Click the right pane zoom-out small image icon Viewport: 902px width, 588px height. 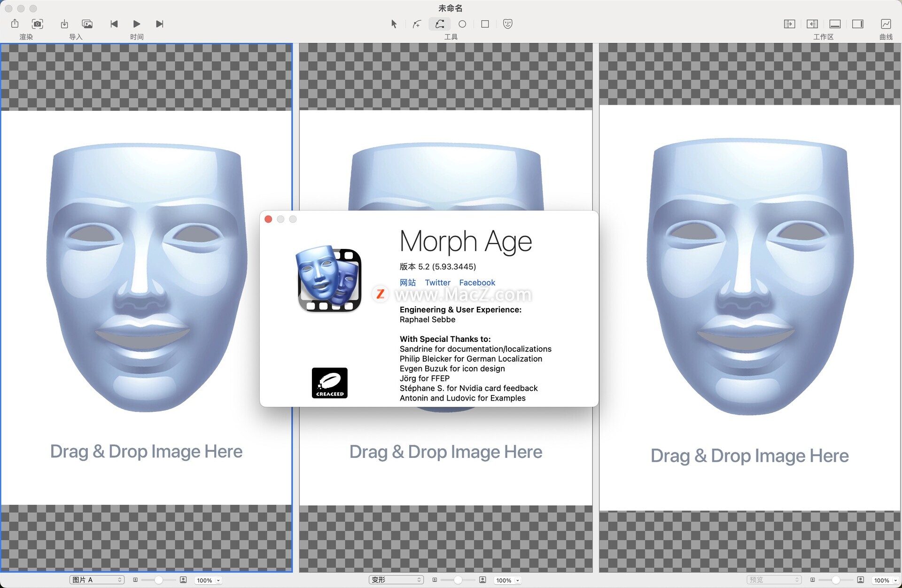(x=812, y=580)
